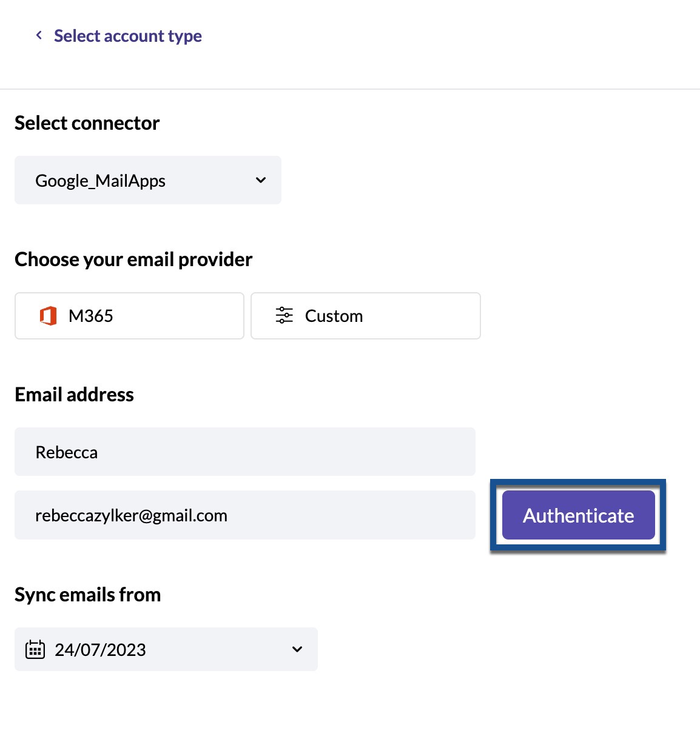Viewport: 700px width, 742px height.
Task: Choose the Custom email provider
Action: tap(366, 316)
